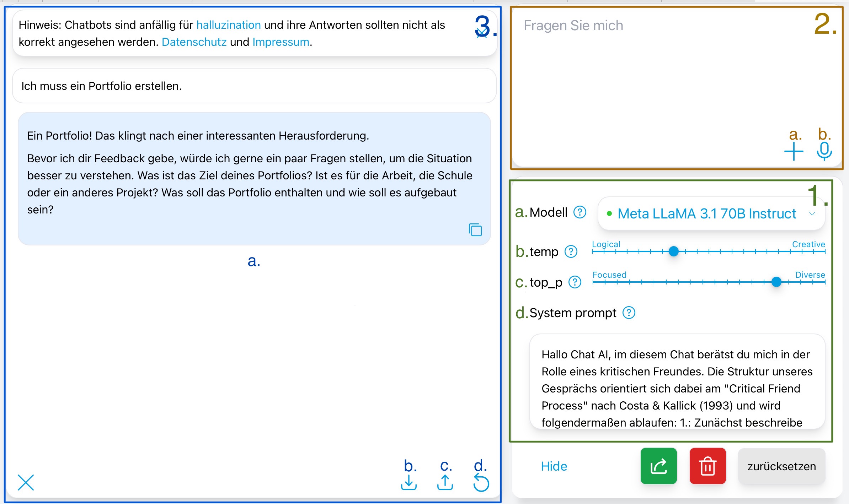Screen dimensions: 849x504
Task: Show help for System prompt
Action: coord(629,313)
